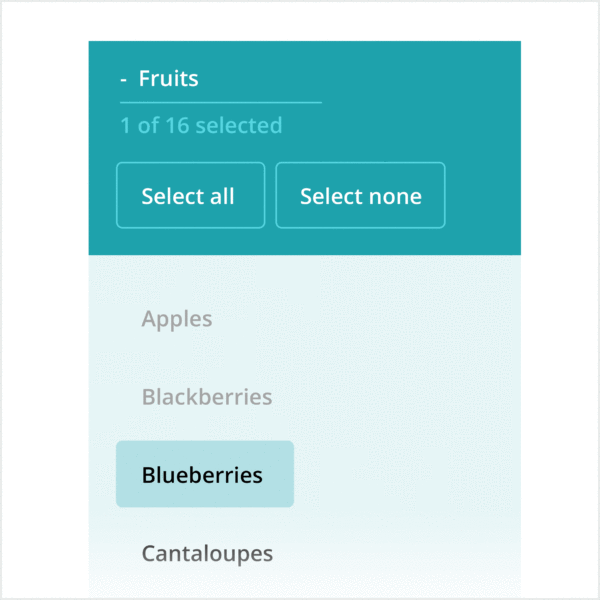Image resolution: width=600 pixels, height=600 pixels.
Task: Toggle the dash before Fruits
Action: 123,79
